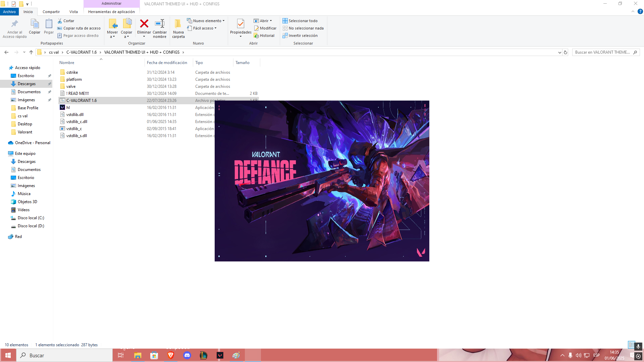This screenshot has width=644, height=362.
Task: Open the Vista ribbon tab
Action: pyautogui.click(x=73, y=12)
